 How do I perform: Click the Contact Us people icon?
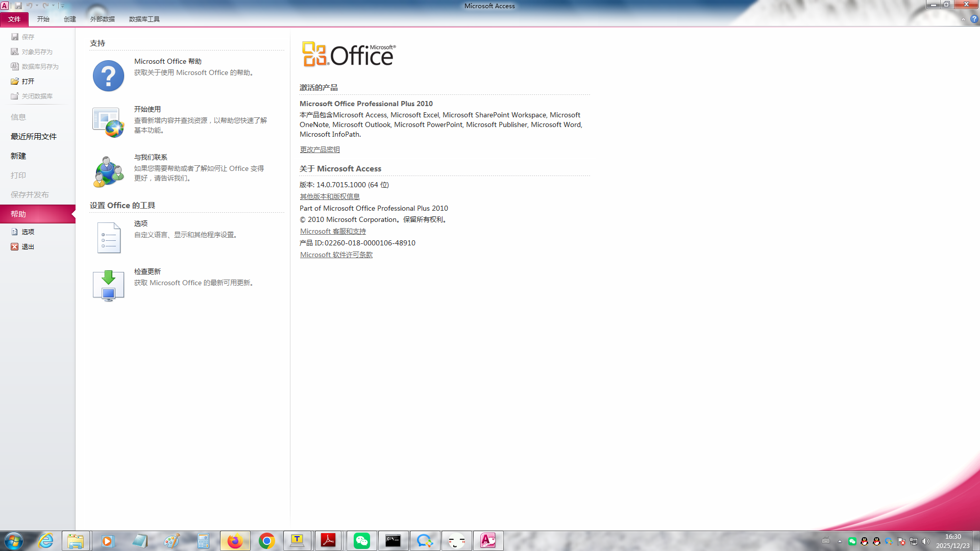(x=108, y=171)
